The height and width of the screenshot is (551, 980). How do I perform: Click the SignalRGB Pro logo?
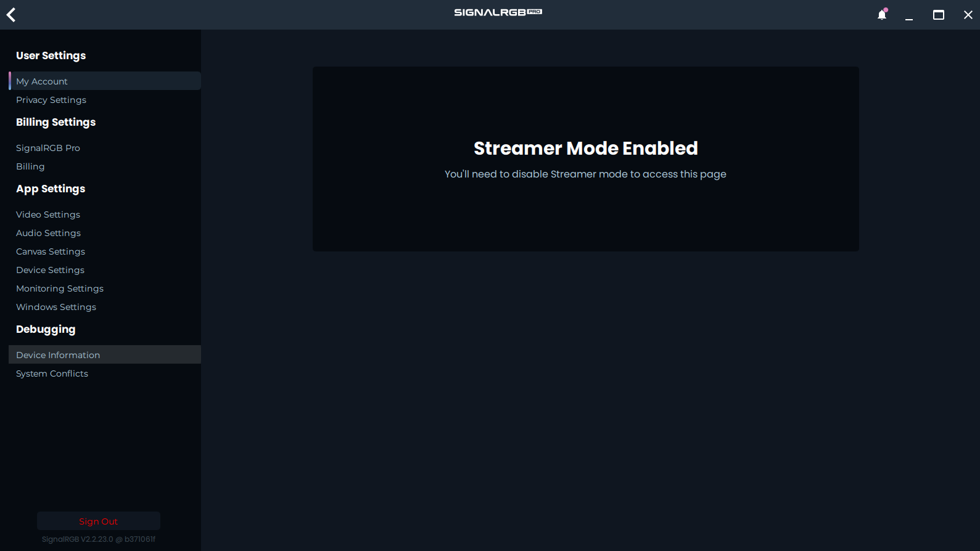point(498,12)
